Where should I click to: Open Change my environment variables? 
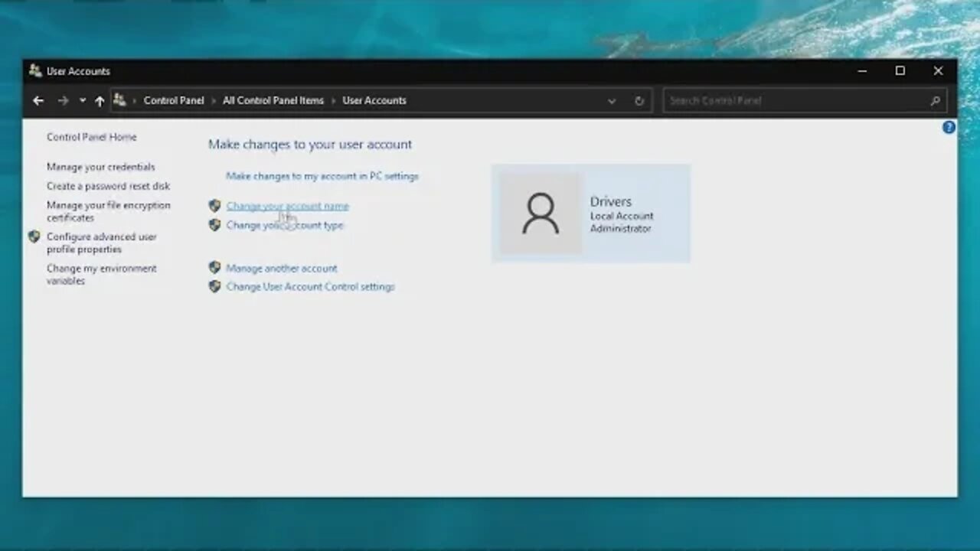[x=101, y=274]
